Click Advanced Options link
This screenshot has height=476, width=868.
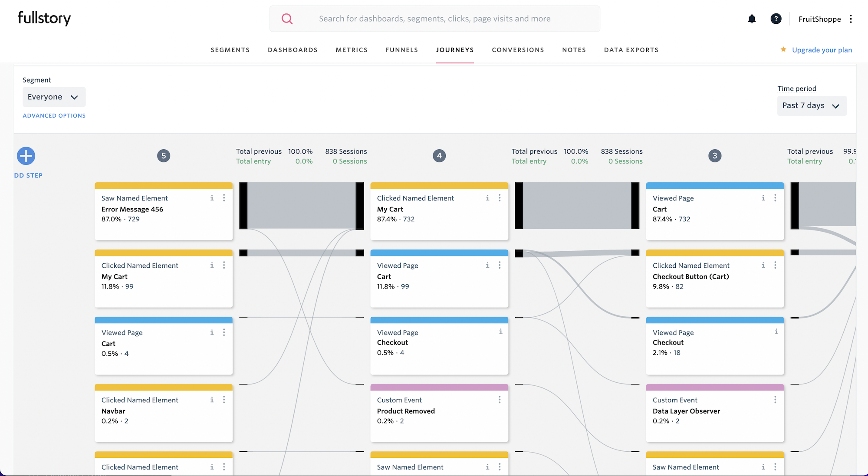[54, 115]
